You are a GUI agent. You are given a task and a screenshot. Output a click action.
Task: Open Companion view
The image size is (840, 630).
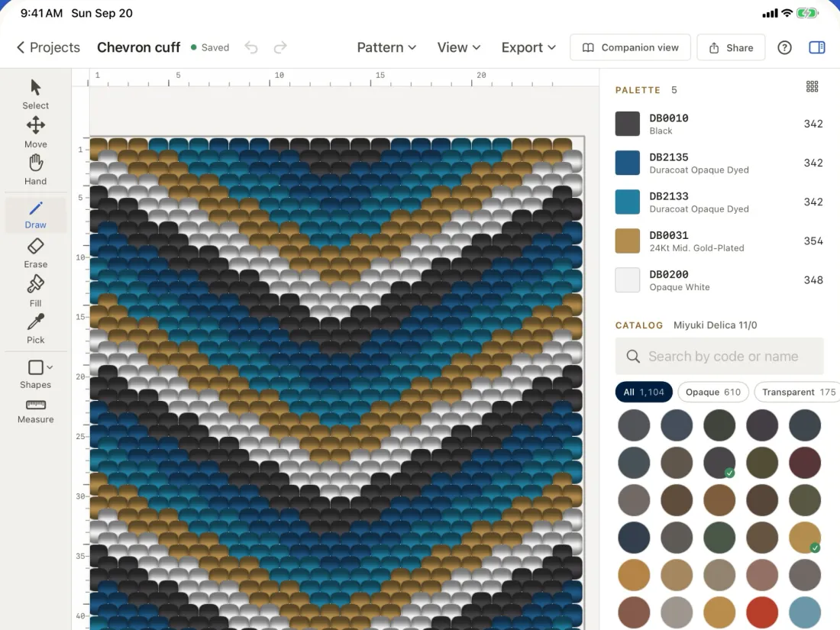pyautogui.click(x=630, y=47)
